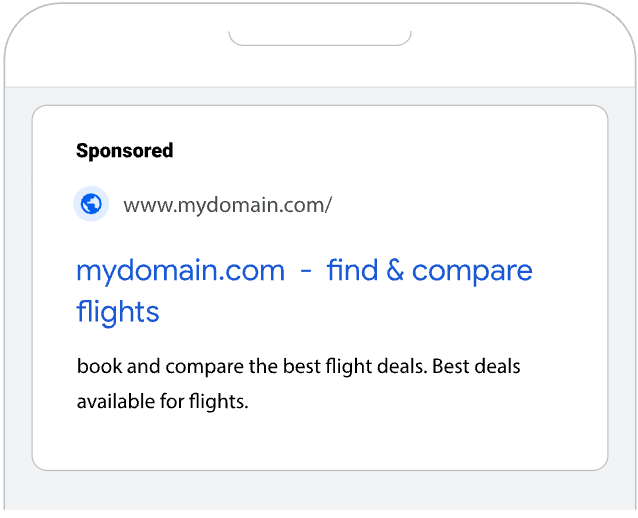Click the word 'flights' in the blue headline
Viewport: 638px width, 518px height.
(x=118, y=312)
